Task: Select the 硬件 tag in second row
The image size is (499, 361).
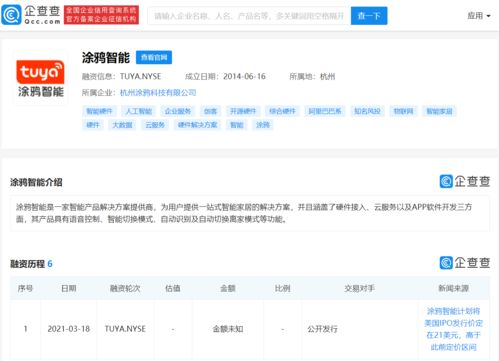Action: tap(93, 125)
